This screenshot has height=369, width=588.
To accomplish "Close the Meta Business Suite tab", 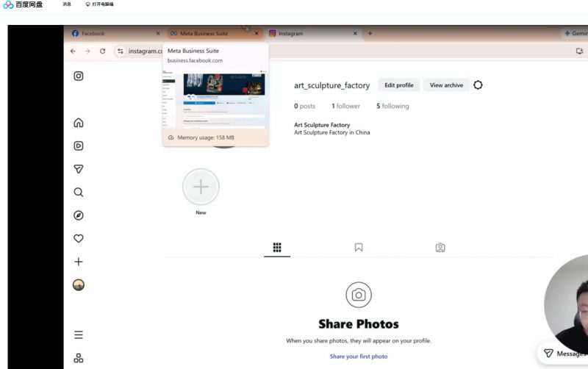I will coord(257,33).
